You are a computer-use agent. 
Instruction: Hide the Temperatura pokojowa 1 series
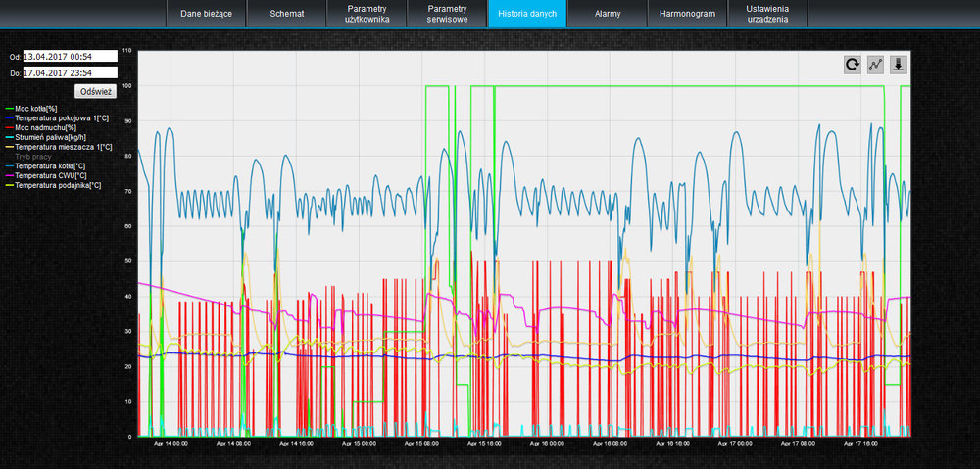coord(61,118)
